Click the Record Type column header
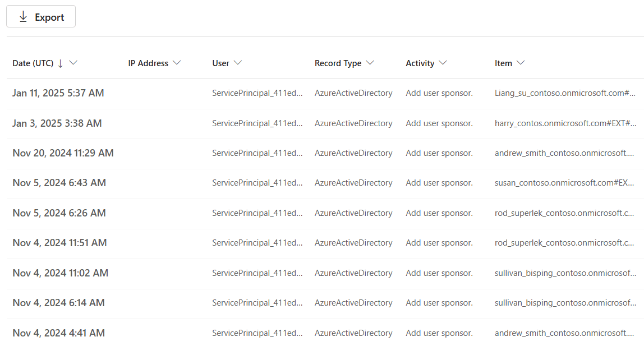 point(337,63)
